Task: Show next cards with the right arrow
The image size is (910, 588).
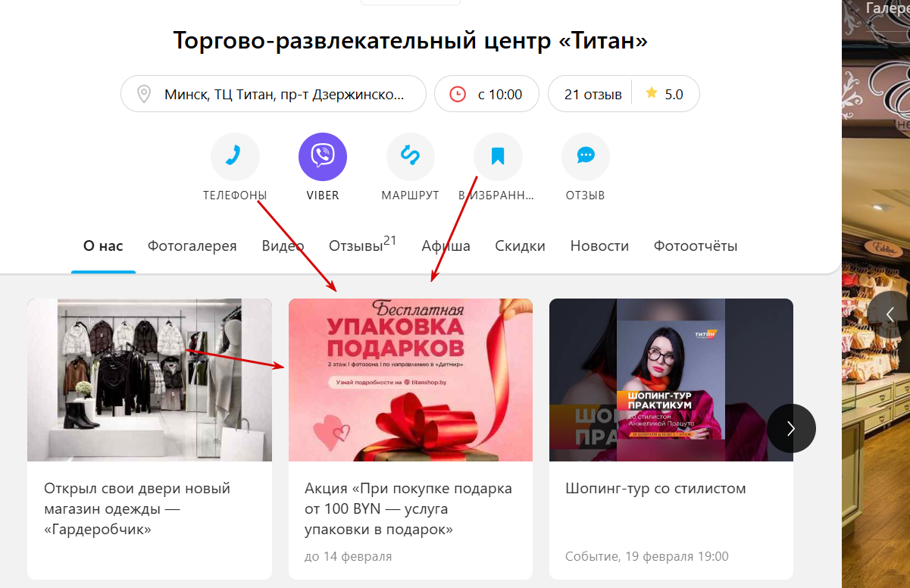Action: pos(791,428)
